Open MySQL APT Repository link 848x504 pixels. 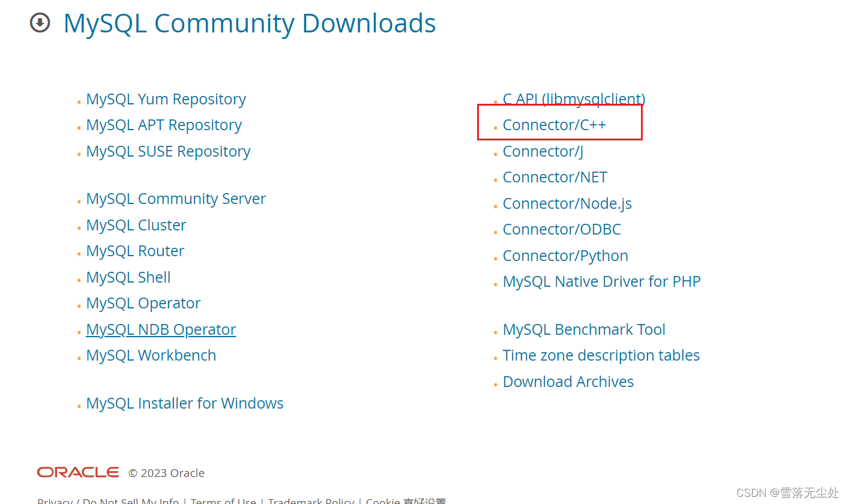(x=164, y=125)
